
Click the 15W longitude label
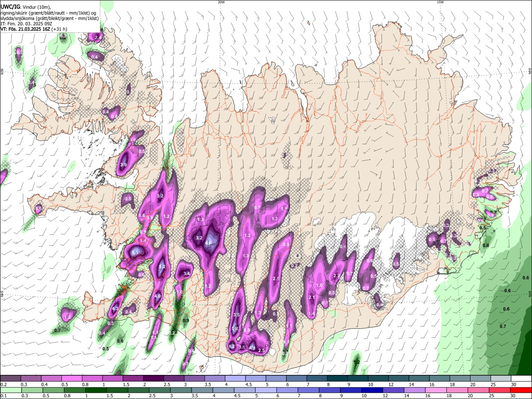pyautogui.click(x=440, y=2)
